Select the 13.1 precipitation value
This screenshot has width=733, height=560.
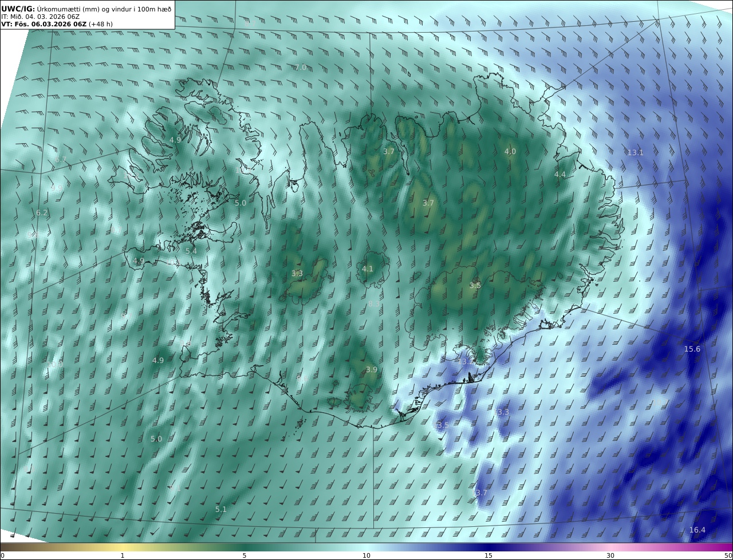[x=635, y=153]
